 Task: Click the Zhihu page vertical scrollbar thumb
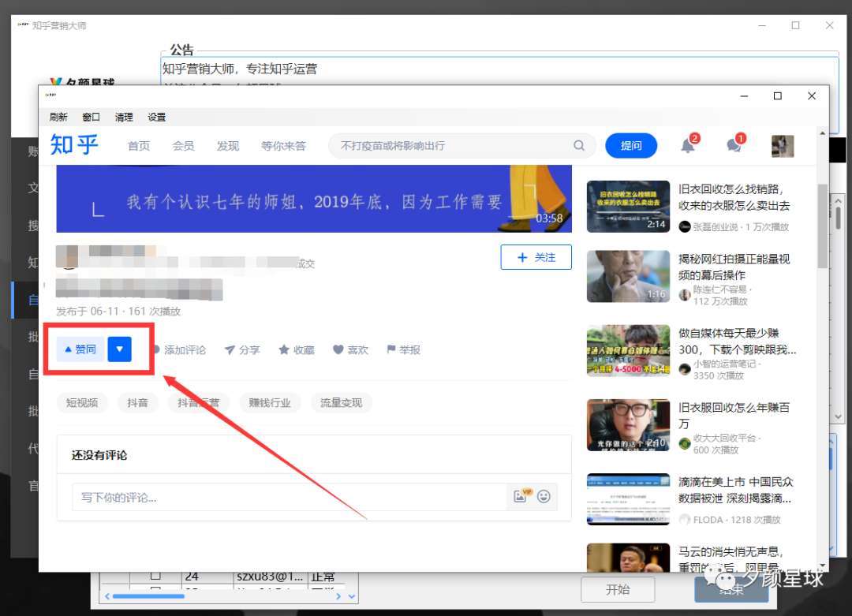[822, 226]
